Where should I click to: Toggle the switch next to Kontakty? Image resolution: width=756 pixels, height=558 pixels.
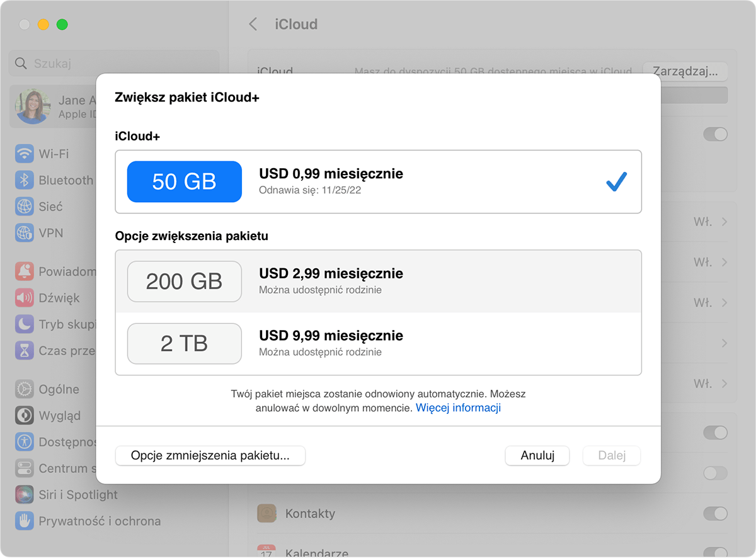point(715,513)
